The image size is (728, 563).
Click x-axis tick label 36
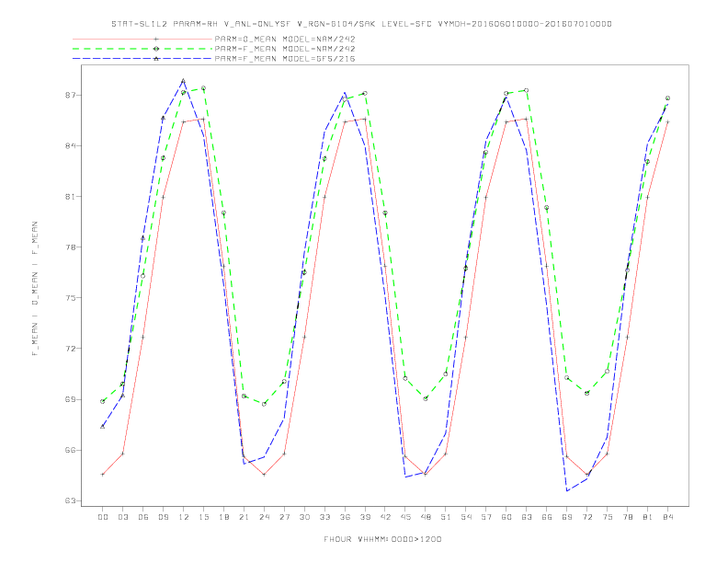coord(345,517)
